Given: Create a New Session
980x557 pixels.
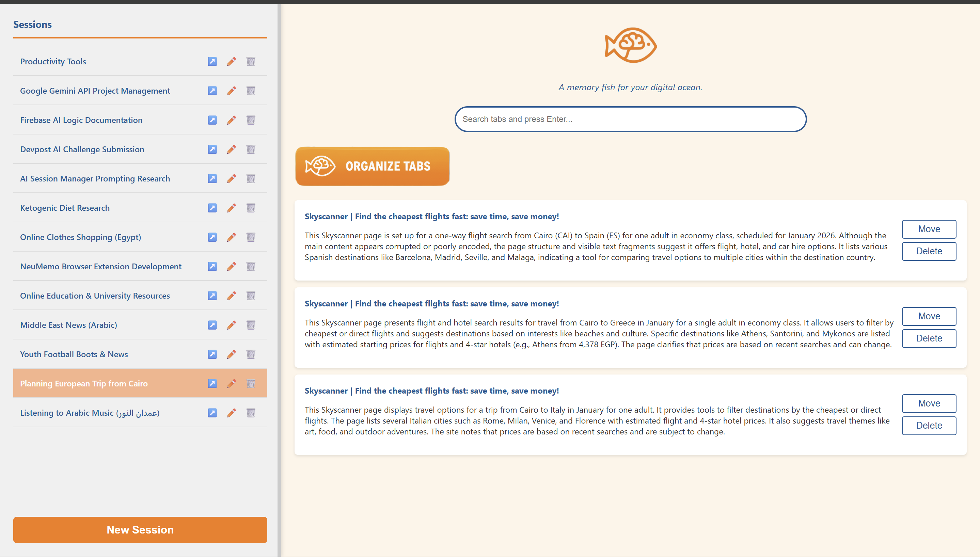Looking at the screenshot, I should (140, 529).
